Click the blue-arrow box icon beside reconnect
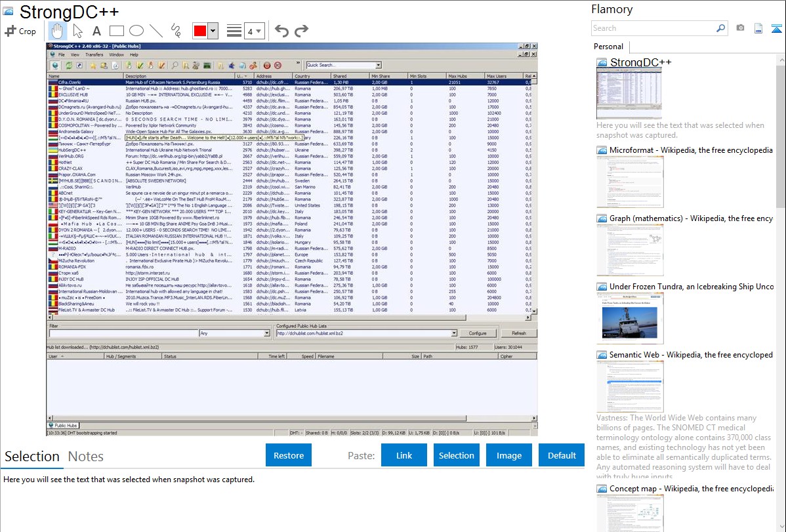 79,65
